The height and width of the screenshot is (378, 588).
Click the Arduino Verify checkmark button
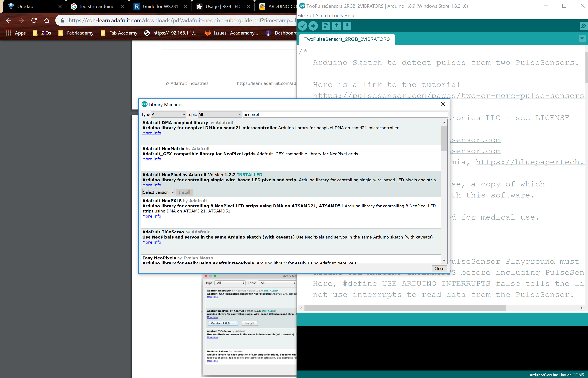pos(302,26)
